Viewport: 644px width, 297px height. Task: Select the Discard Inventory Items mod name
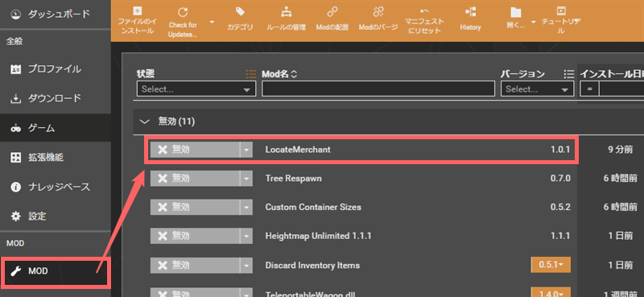pyautogui.click(x=312, y=266)
